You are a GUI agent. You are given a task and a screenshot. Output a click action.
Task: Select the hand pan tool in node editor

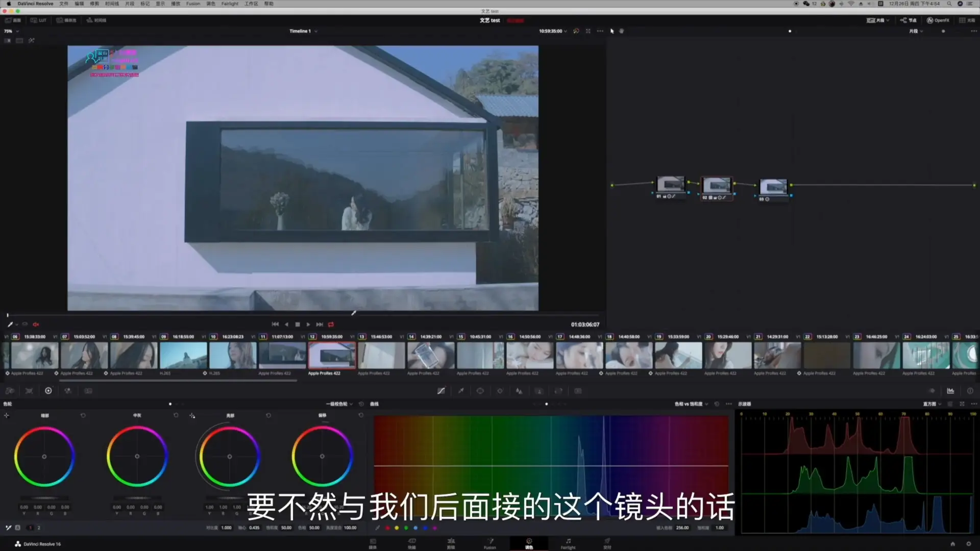(621, 31)
